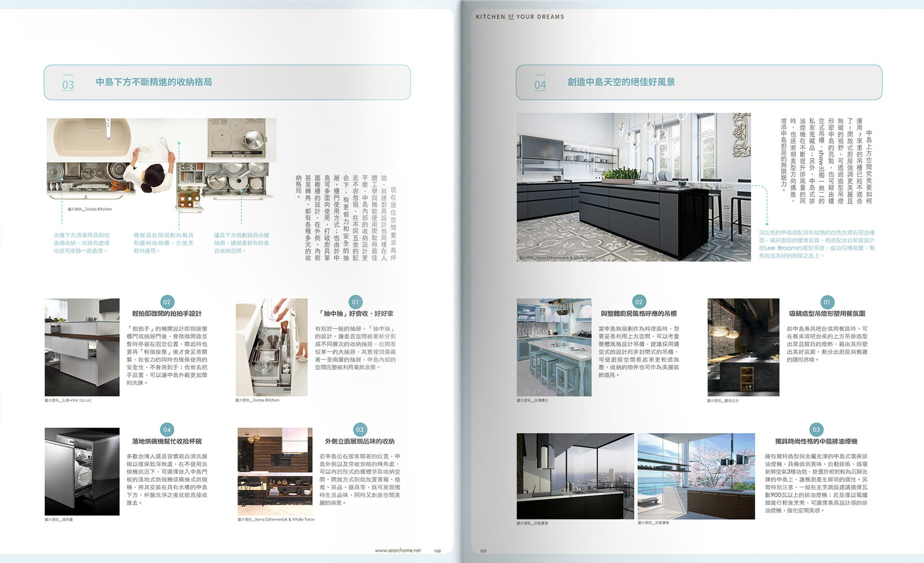This screenshot has height=563, width=924.
Task: Toggle the circled 01 marker for 吸睛造型吊燈
Action: coord(826,302)
